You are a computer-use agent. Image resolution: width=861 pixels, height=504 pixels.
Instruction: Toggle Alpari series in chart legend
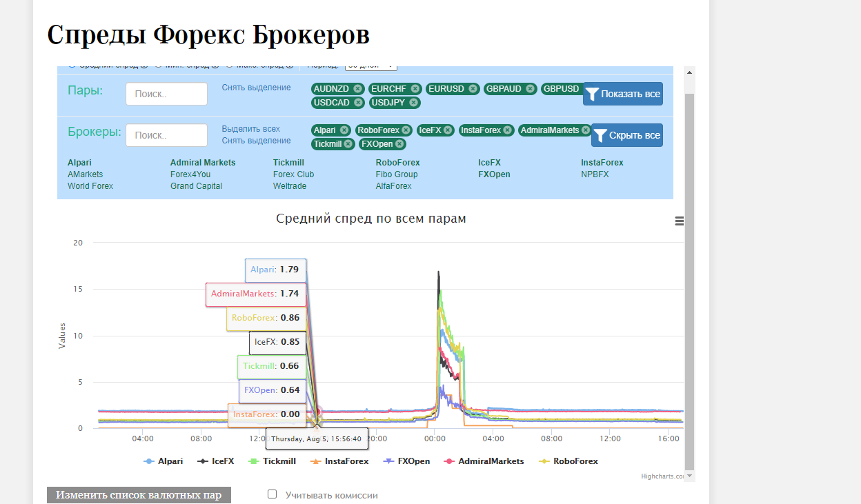click(x=164, y=461)
